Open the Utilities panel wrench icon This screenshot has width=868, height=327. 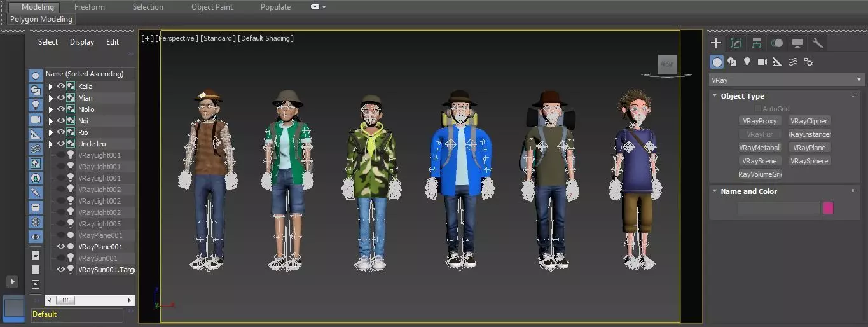pos(818,43)
